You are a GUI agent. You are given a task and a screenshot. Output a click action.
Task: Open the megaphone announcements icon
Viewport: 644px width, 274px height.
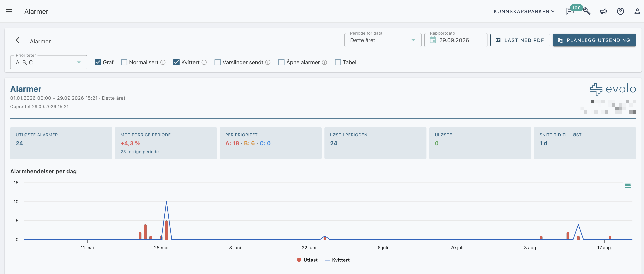pyautogui.click(x=604, y=11)
